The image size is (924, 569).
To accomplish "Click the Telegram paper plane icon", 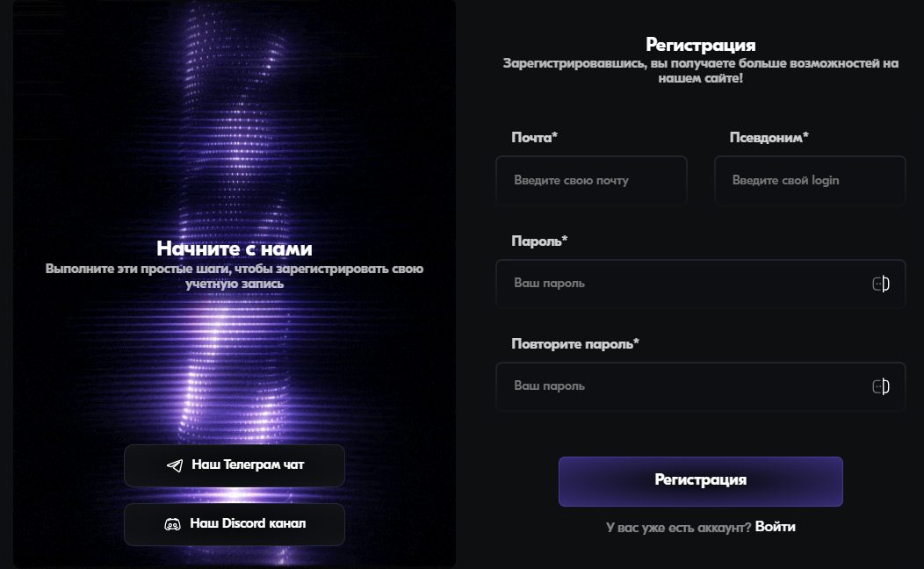I will pyautogui.click(x=175, y=465).
